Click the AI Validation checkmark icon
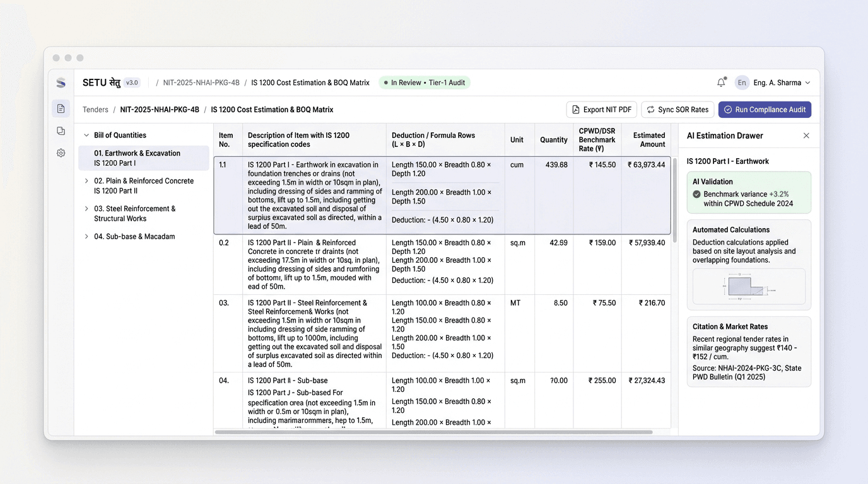The height and width of the screenshot is (484, 868). coord(696,195)
